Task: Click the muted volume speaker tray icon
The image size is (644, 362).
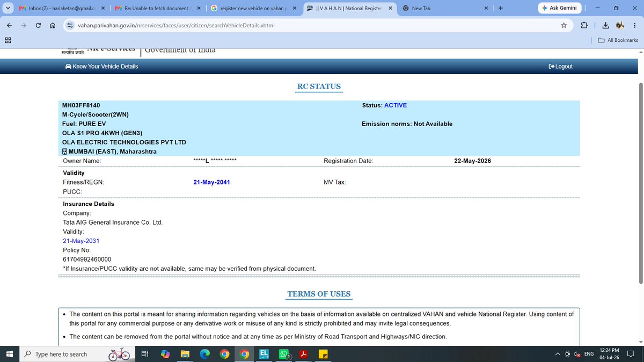Action: [x=577, y=354]
